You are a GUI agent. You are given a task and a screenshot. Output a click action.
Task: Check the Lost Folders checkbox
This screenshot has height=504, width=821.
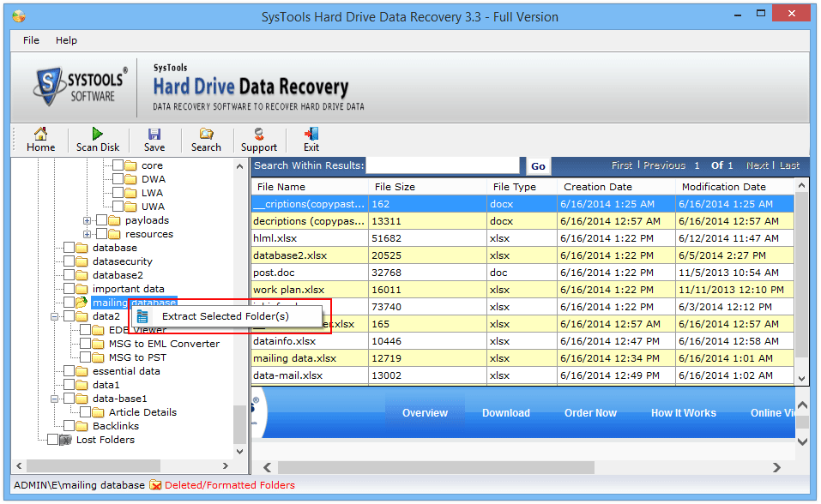pos(53,440)
